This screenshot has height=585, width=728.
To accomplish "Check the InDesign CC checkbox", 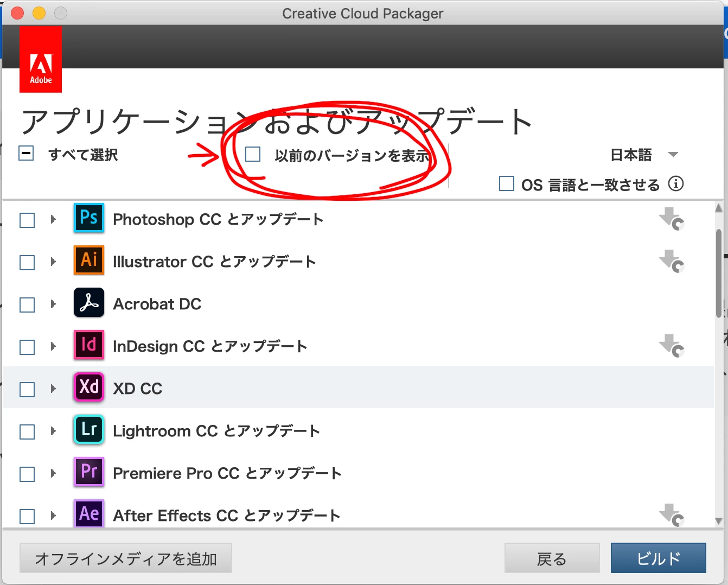I will [27, 347].
